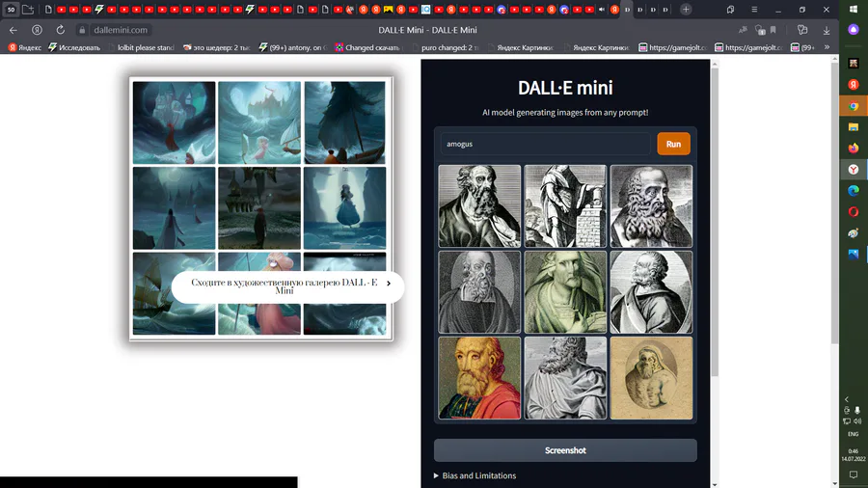Open top-right curly-bearded profile engraving result
This screenshot has width=868, height=488.
pyautogui.click(x=651, y=205)
